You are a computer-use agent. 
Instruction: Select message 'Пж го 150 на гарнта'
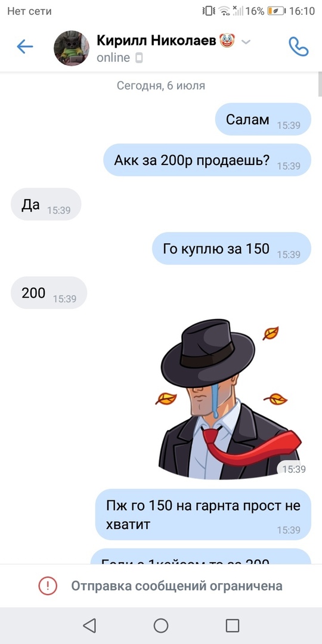(x=203, y=514)
